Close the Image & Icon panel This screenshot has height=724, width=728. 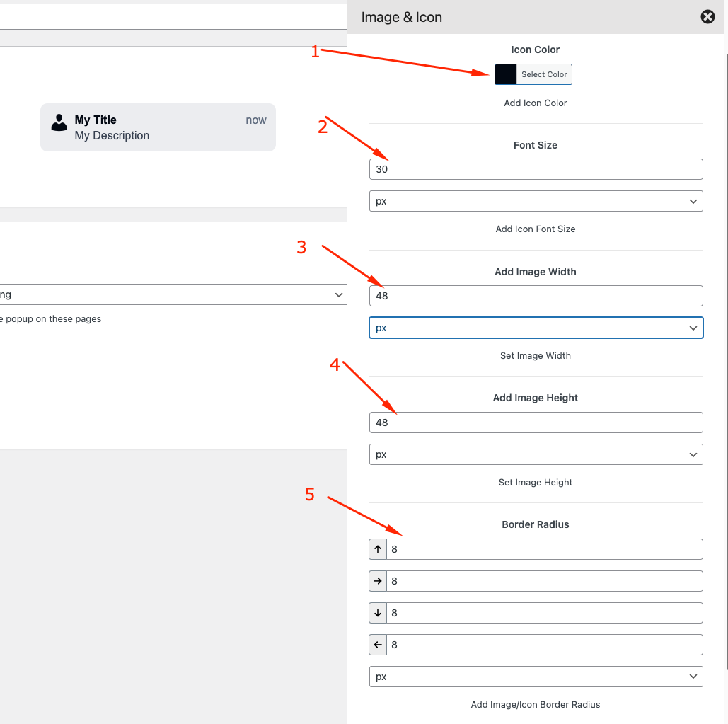click(707, 17)
